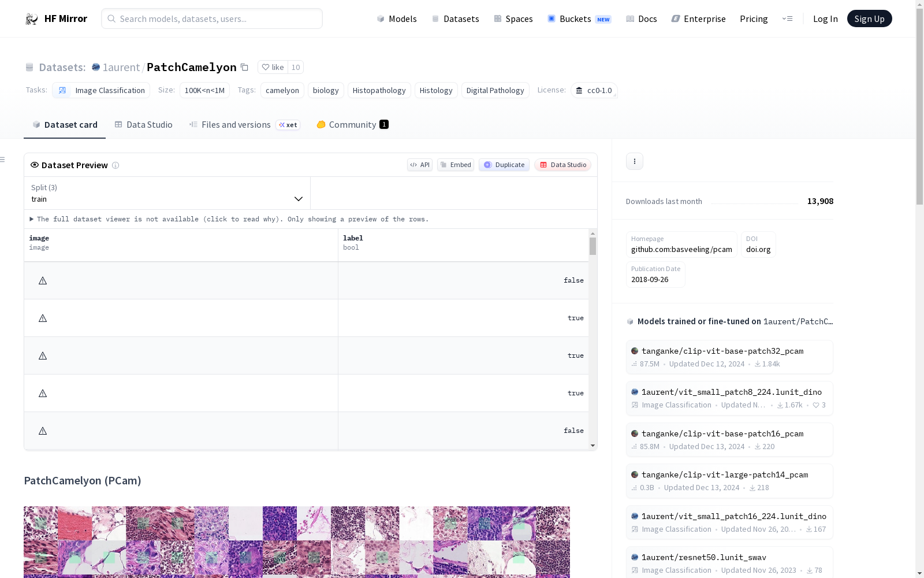Click the Log In link

coord(825,18)
